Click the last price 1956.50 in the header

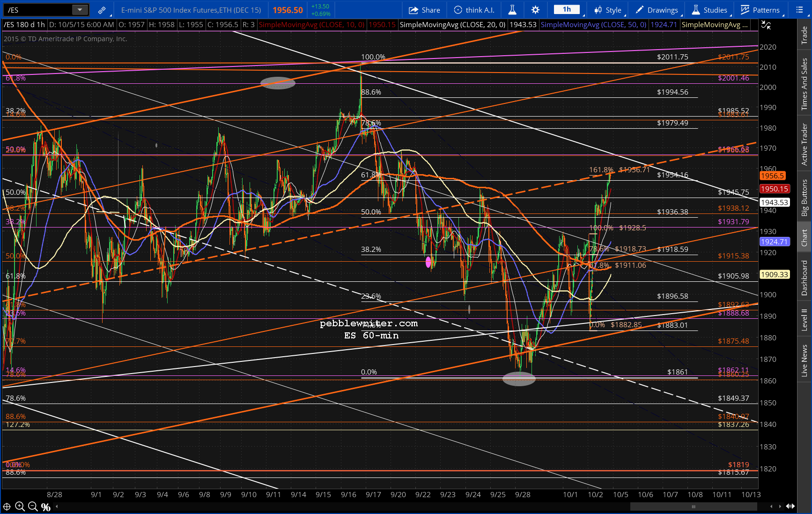click(x=288, y=10)
